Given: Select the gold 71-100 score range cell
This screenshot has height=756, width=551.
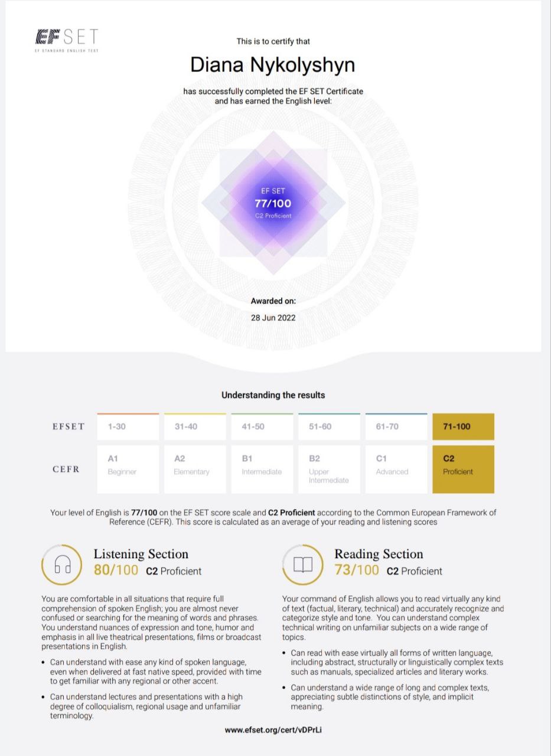Looking at the screenshot, I should click(463, 426).
